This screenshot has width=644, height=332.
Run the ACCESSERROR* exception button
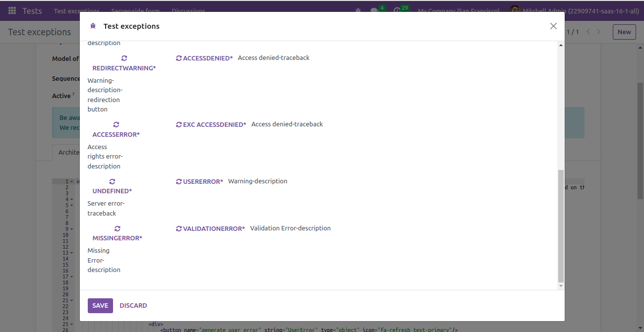(x=116, y=129)
